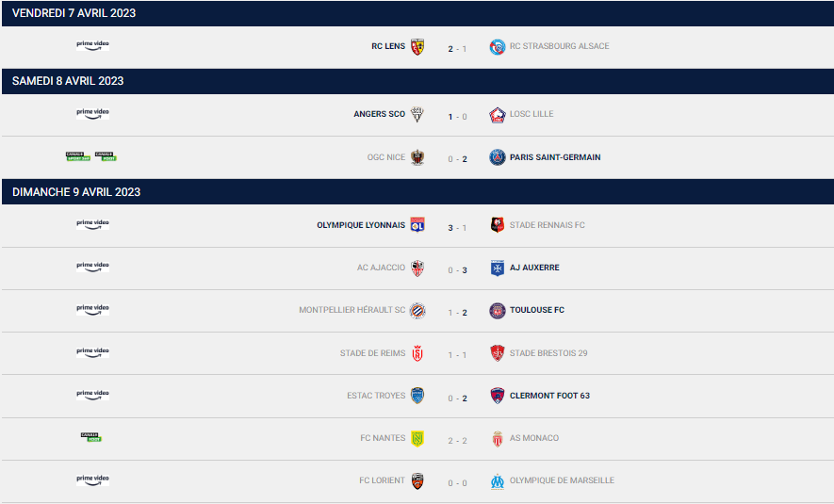Click Prime Video logo on Lens match
The height and width of the screenshot is (504, 834).
pyautogui.click(x=92, y=46)
